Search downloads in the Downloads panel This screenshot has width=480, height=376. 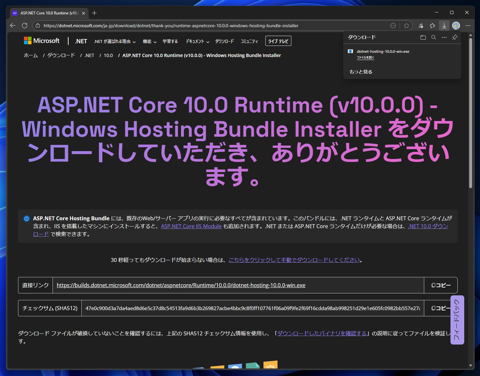pos(433,37)
